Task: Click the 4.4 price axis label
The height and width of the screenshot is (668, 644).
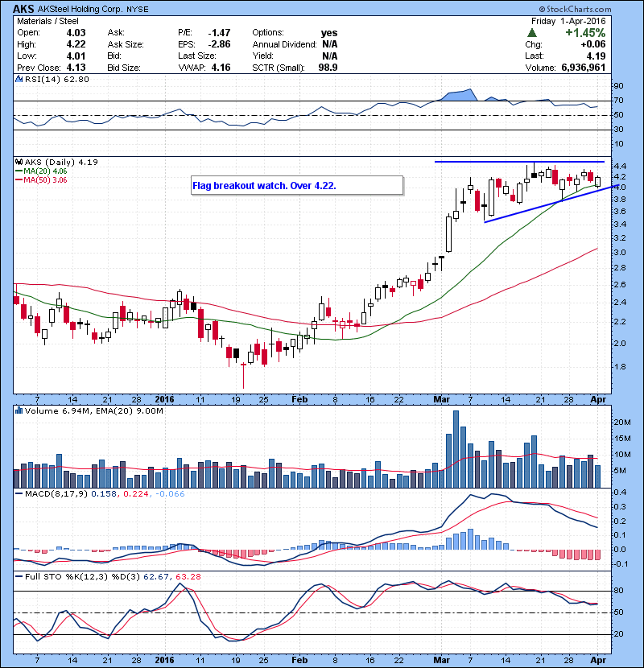Action: pos(620,166)
